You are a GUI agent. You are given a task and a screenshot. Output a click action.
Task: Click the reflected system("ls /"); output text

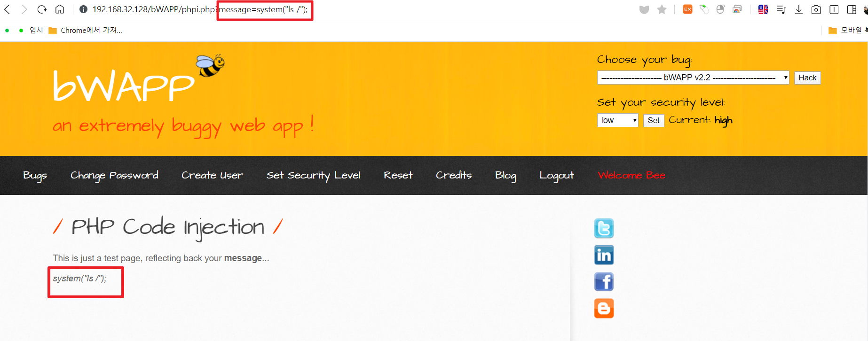coord(79,279)
